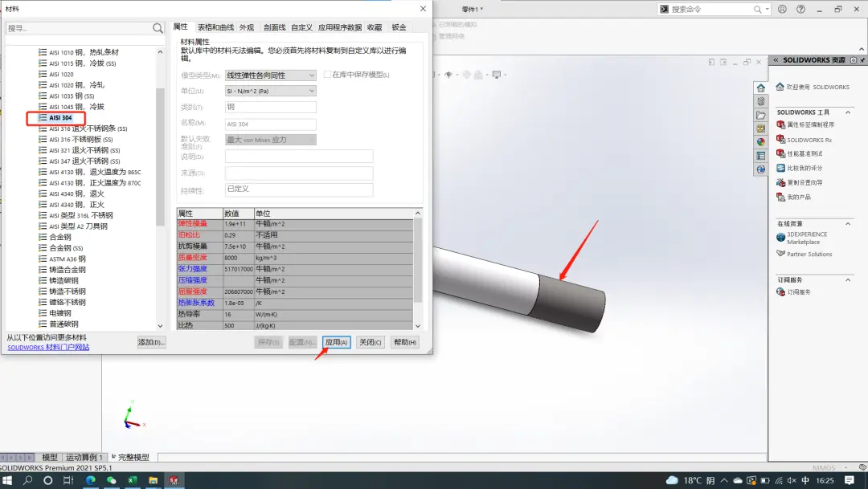Select AISI 304 in the material tree
Image resolution: width=868 pixels, height=489 pixels.
point(60,118)
